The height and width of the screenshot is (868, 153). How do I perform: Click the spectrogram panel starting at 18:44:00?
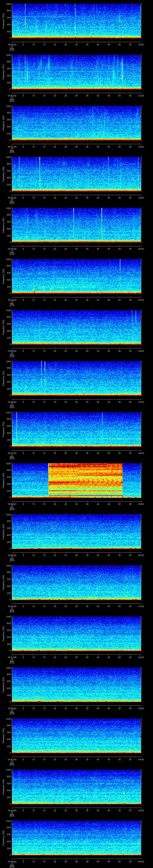76,787
